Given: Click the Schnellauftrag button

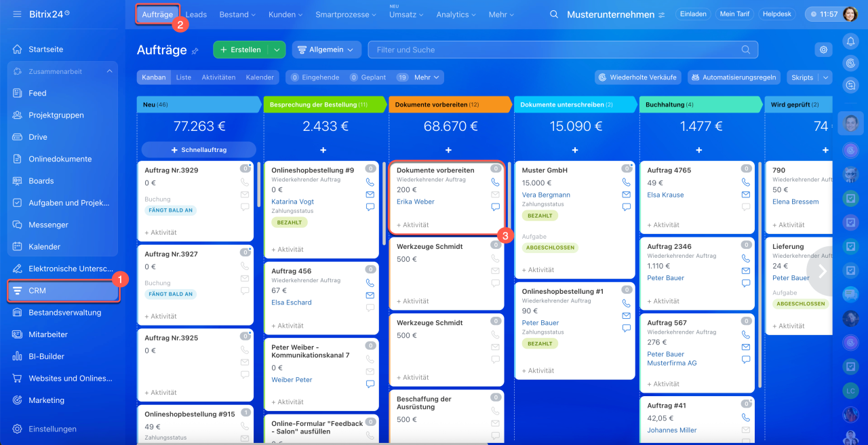Looking at the screenshot, I should click(199, 150).
